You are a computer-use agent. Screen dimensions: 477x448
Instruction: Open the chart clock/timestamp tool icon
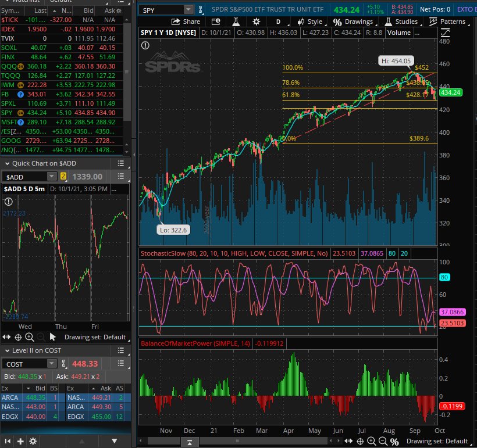tap(216, 21)
